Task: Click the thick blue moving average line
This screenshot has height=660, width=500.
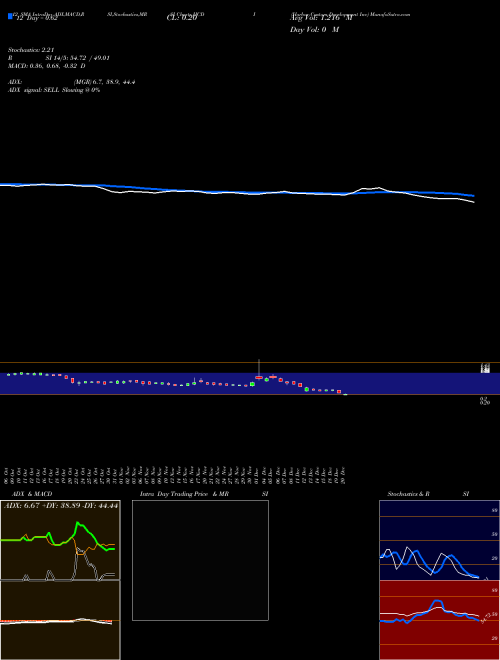Action: coord(237,190)
